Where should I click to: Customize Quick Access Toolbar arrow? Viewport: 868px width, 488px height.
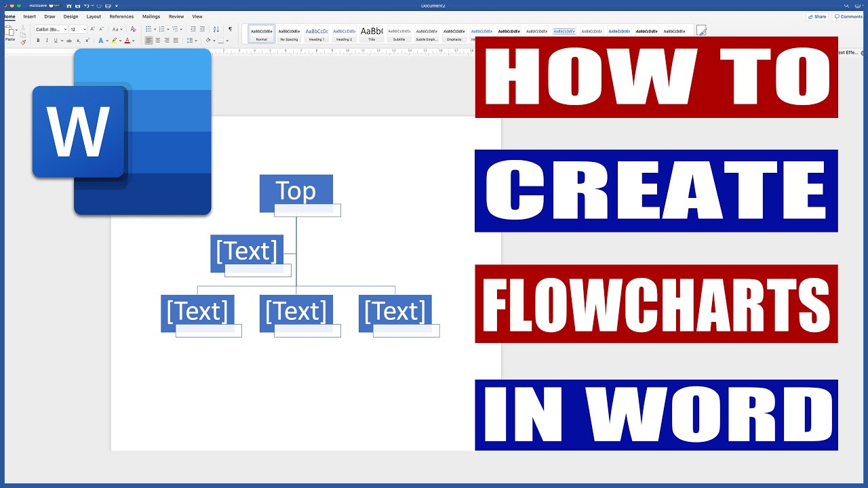(x=117, y=6)
